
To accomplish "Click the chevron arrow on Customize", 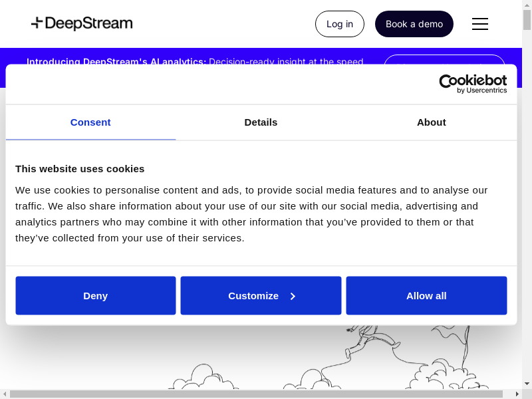I will [293, 296].
